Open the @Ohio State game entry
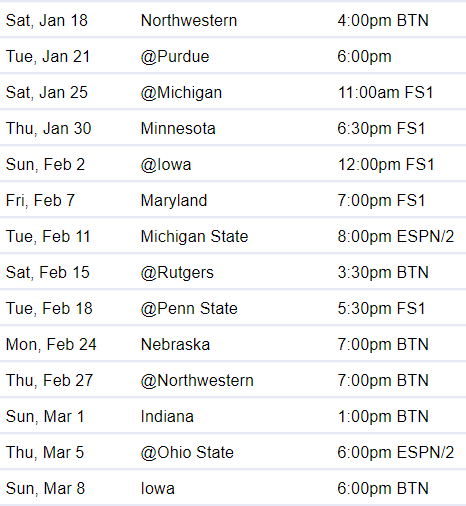 (x=187, y=453)
